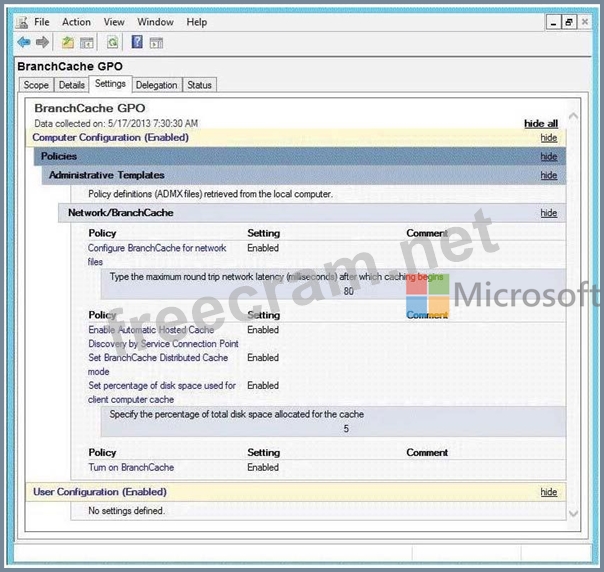The width and height of the screenshot is (604, 572).
Task: Click the latency value 80
Action: pyautogui.click(x=349, y=291)
